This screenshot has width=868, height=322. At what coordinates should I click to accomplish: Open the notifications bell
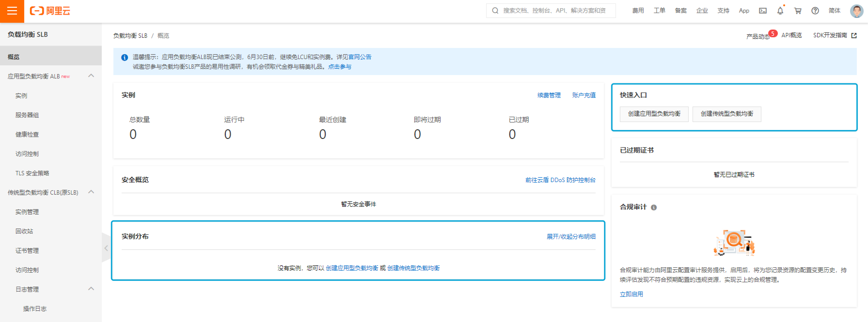(x=780, y=11)
